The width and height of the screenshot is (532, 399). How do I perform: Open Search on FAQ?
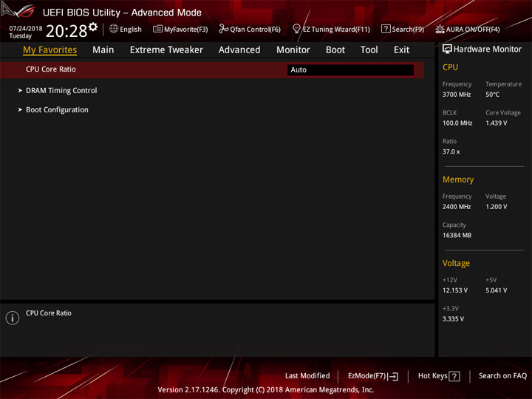pos(502,376)
